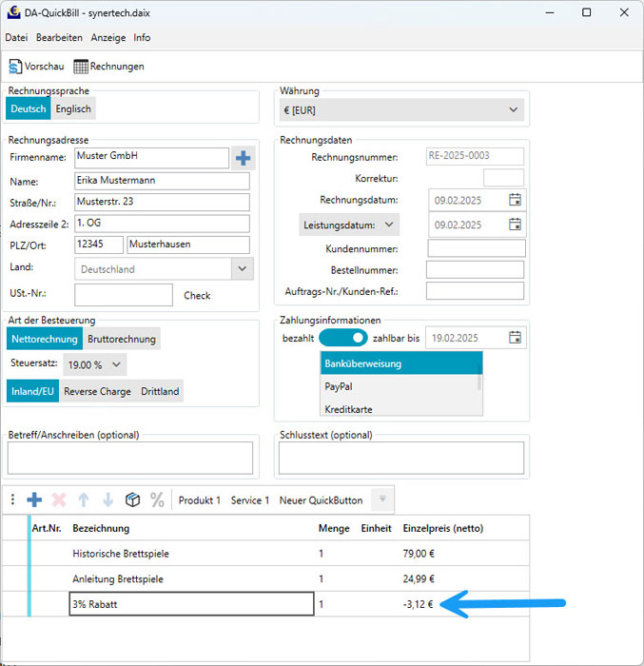Click the Service 1 quick button
The height and width of the screenshot is (666, 644).
pyautogui.click(x=250, y=500)
